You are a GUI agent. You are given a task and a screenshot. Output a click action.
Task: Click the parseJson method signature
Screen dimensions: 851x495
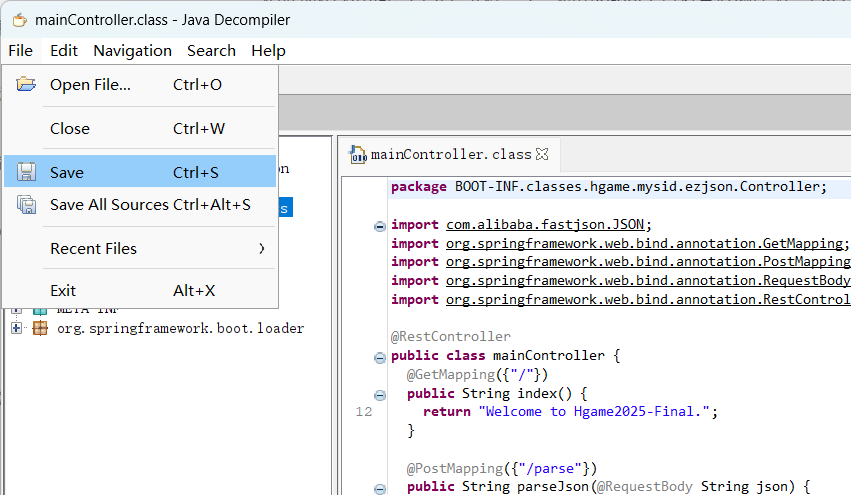608,486
